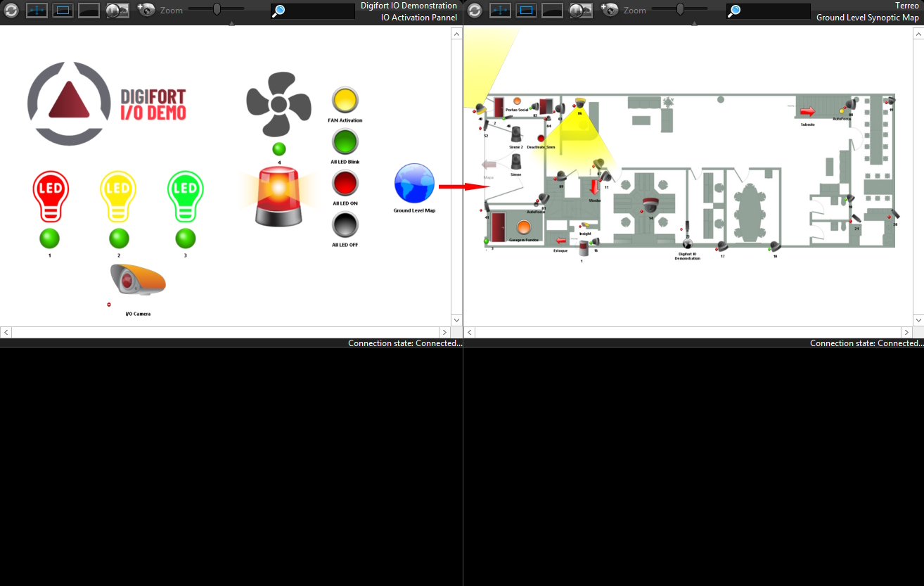Toggle green indicator 4 under the fan
The image size is (924, 586).
coord(279,149)
